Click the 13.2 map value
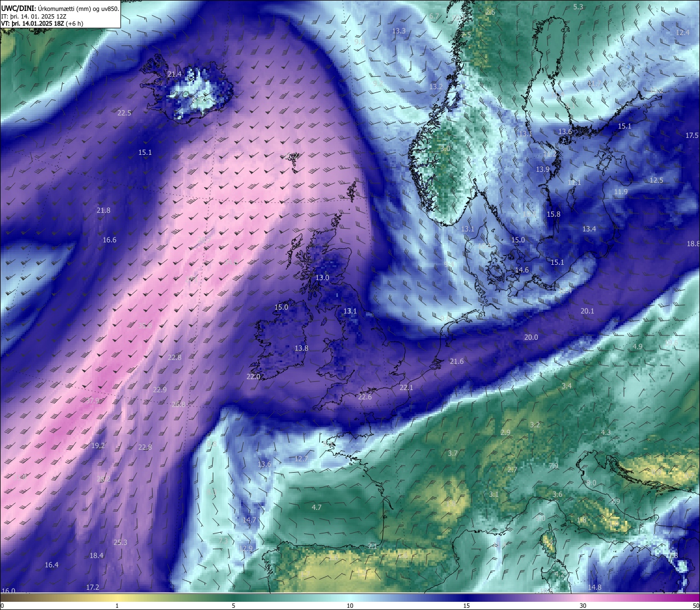 coord(436,86)
